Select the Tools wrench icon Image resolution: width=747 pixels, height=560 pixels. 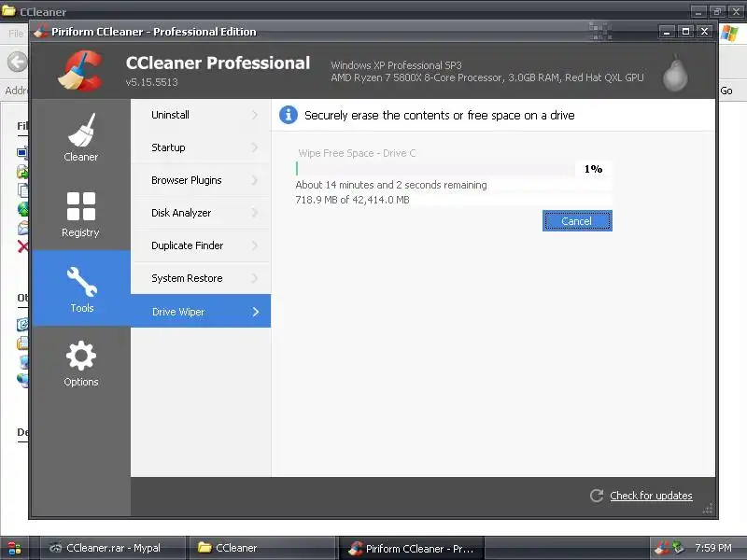click(x=82, y=282)
